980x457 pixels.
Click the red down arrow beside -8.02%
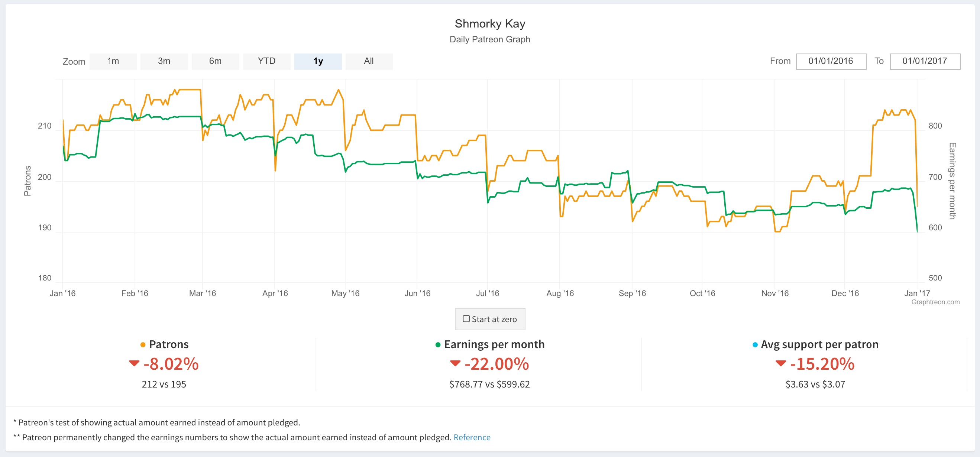point(134,363)
